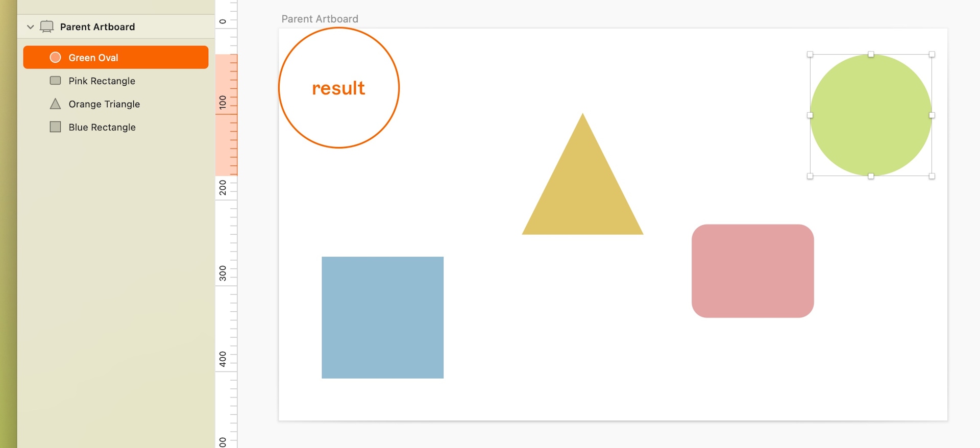The image size is (980, 448).
Task: Select the Orange Triangle layer name
Action: pos(104,104)
